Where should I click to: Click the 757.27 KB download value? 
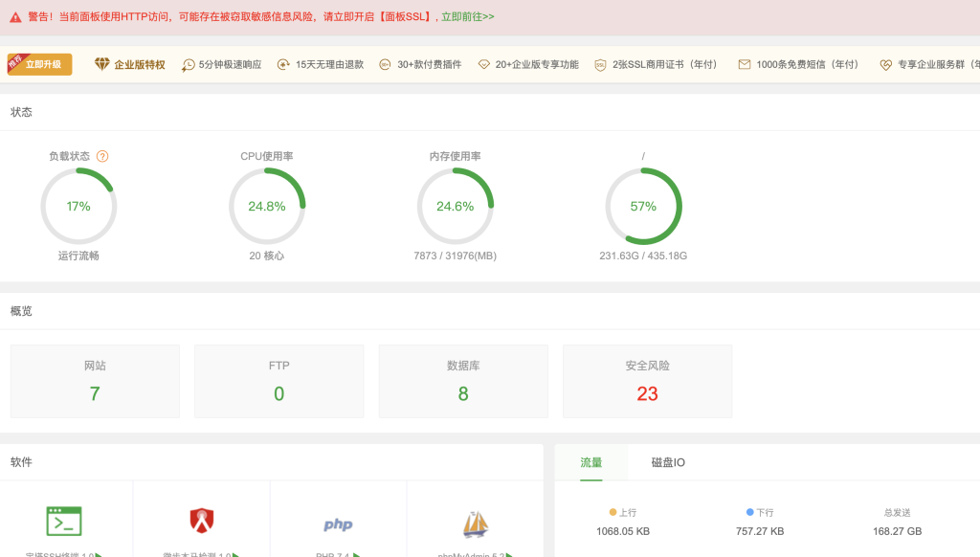[x=760, y=531]
